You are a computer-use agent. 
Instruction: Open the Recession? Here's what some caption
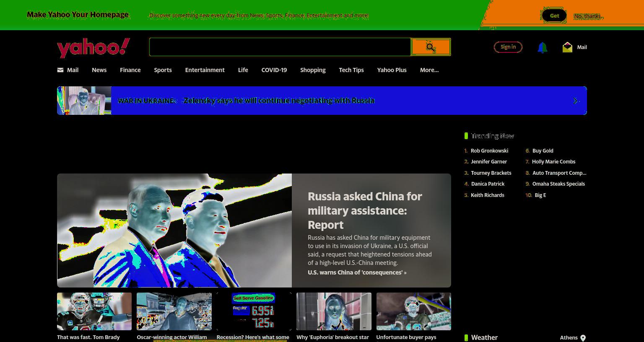(x=253, y=337)
